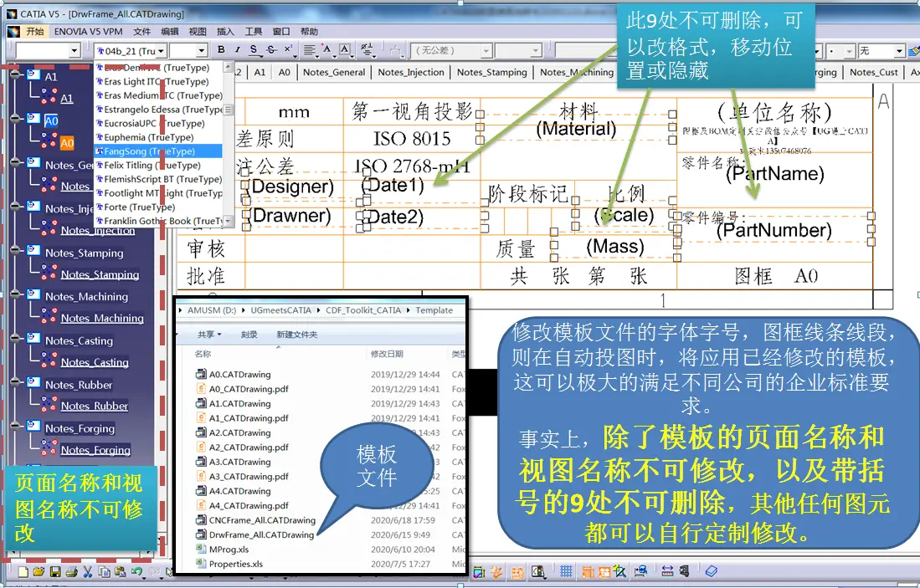Collapse the Notes_Machining tree node
Image resolution: width=920 pixels, height=588 pixels.
(15, 294)
